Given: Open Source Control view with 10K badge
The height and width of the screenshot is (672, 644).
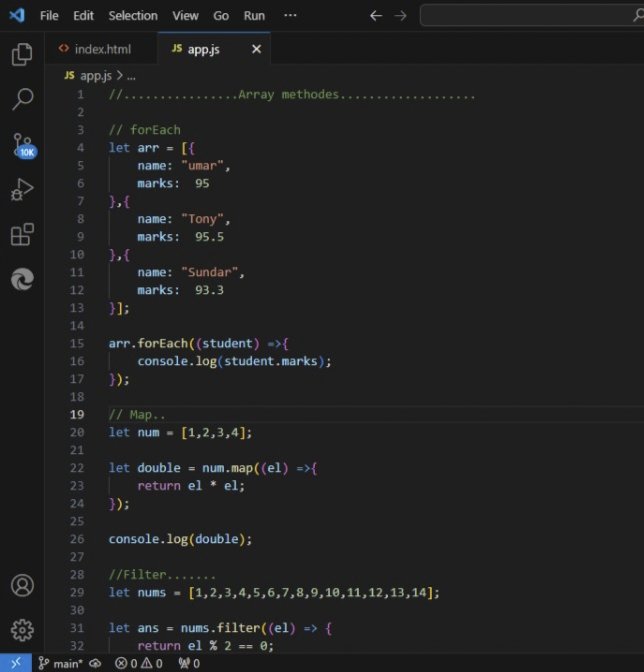Looking at the screenshot, I should 24,146.
